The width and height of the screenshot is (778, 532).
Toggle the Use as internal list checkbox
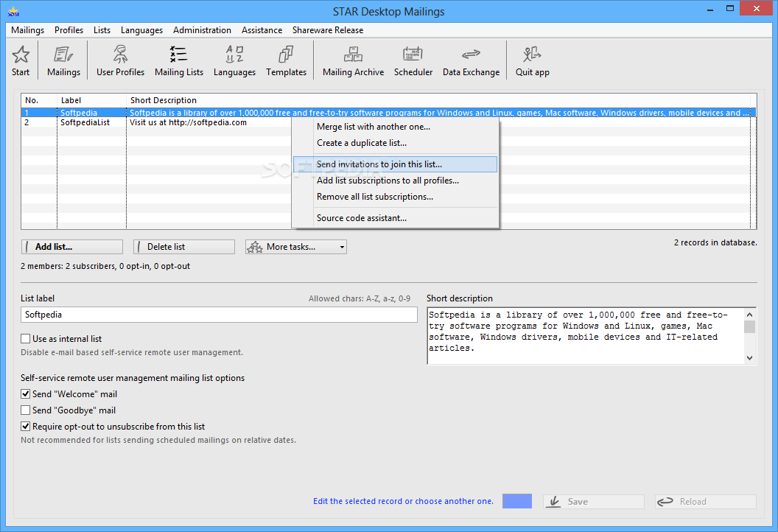pos(25,338)
